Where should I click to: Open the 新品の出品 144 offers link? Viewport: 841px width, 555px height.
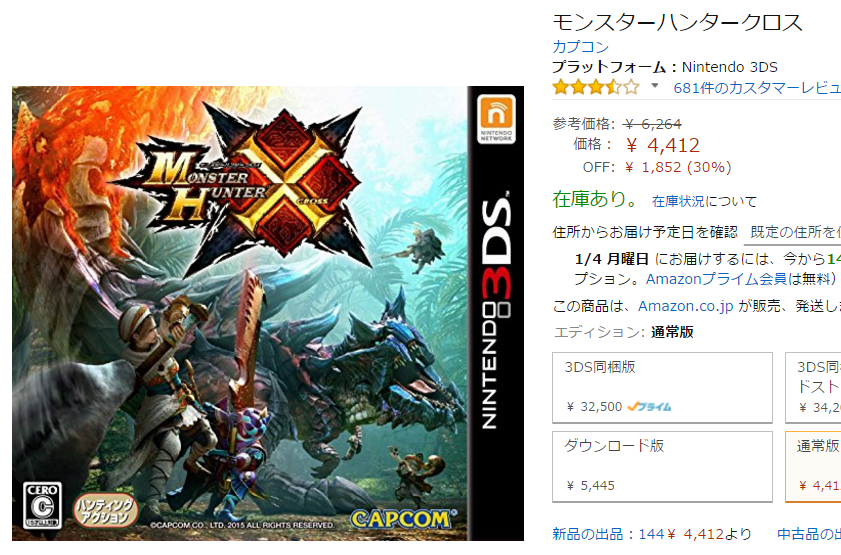(652, 534)
